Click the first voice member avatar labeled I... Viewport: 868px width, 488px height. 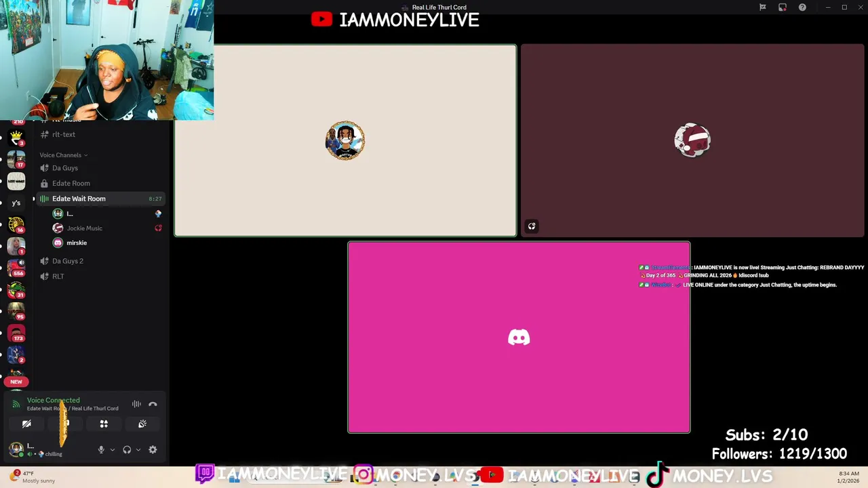point(58,213)
